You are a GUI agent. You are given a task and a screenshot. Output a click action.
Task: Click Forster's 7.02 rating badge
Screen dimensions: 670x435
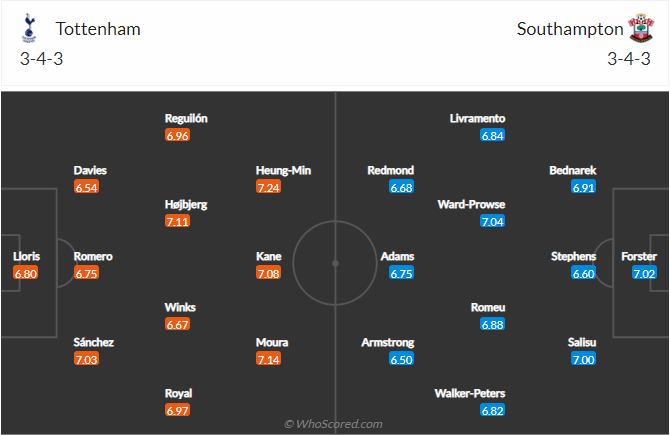[644, 273]
